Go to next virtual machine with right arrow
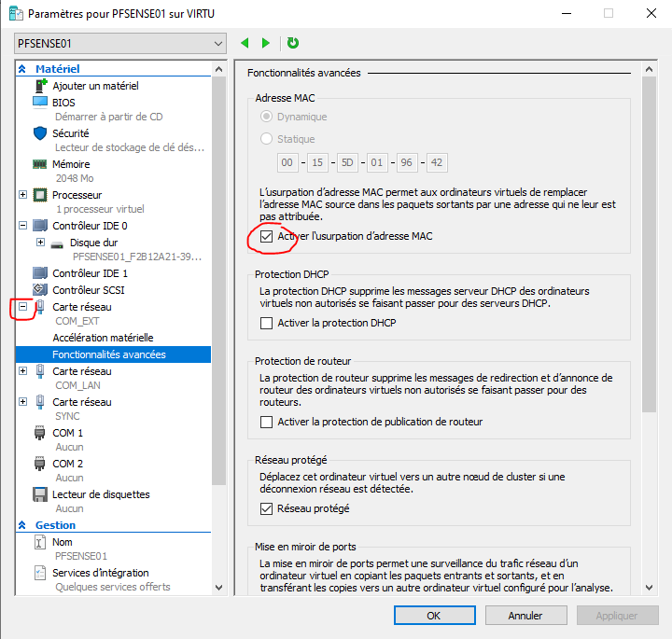 coord(266,43)
